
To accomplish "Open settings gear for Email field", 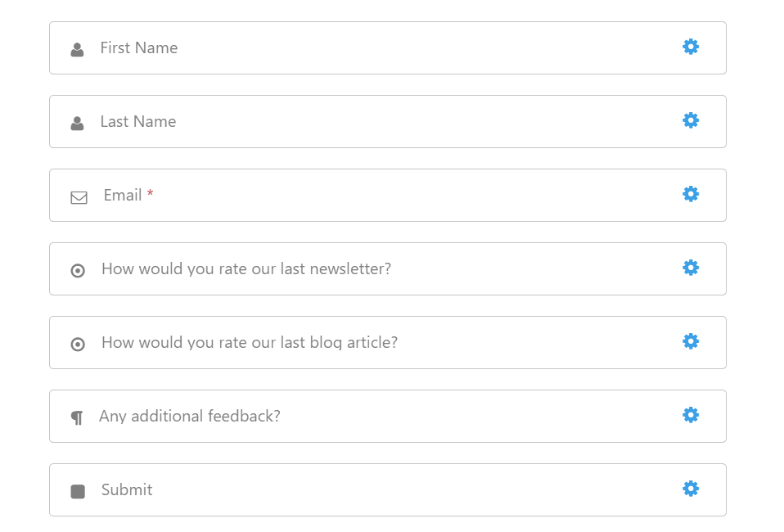I will tap(691, 194).
